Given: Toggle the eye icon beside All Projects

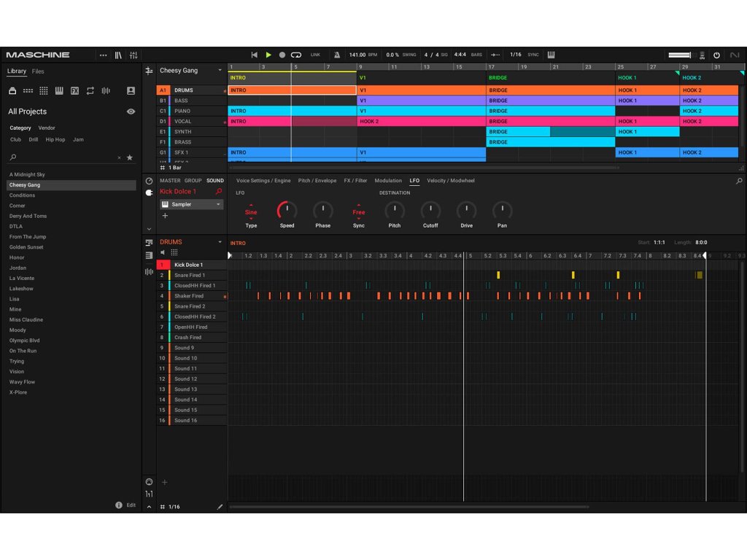Looking at the screenshot, I should tap(131, 112).
